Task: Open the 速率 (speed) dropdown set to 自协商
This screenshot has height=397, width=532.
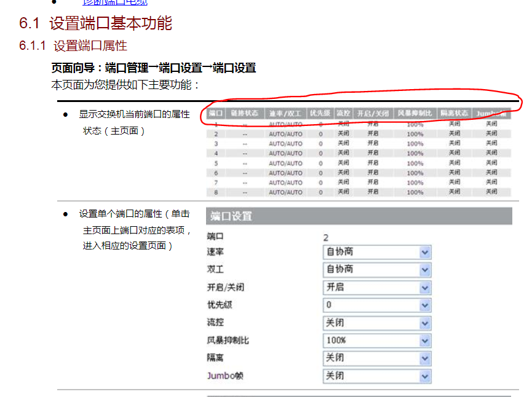Action: 377,252
